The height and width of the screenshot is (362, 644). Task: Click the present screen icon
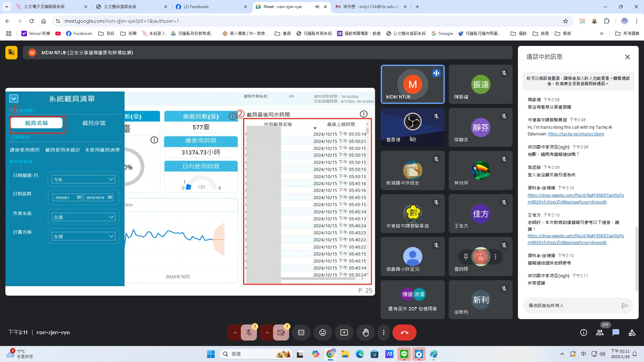click(x=344, y=333)
